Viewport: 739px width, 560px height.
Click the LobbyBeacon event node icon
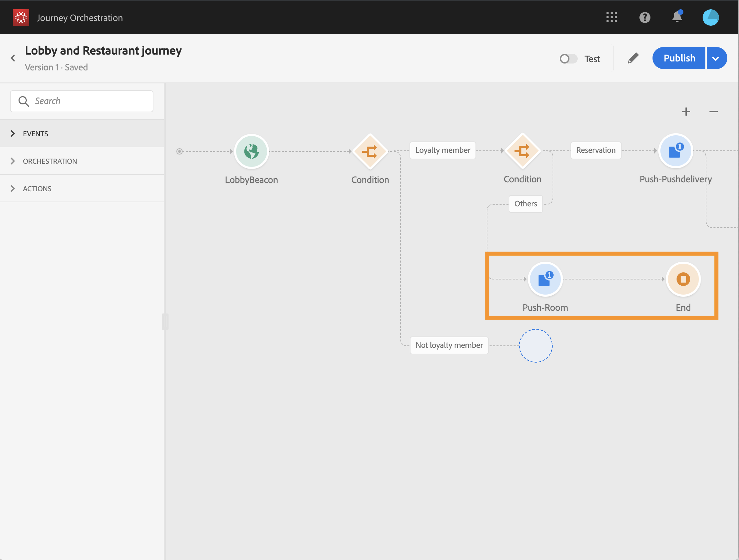[251, 151]
